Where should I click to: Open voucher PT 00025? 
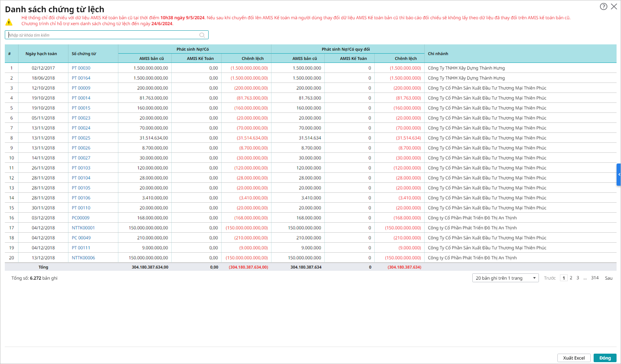click(x=81, y=138)
